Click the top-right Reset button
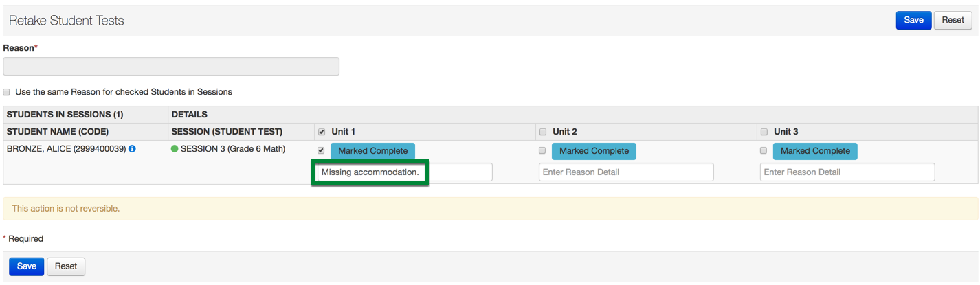The height and width of the screenshot is (285, 980). 953,20
